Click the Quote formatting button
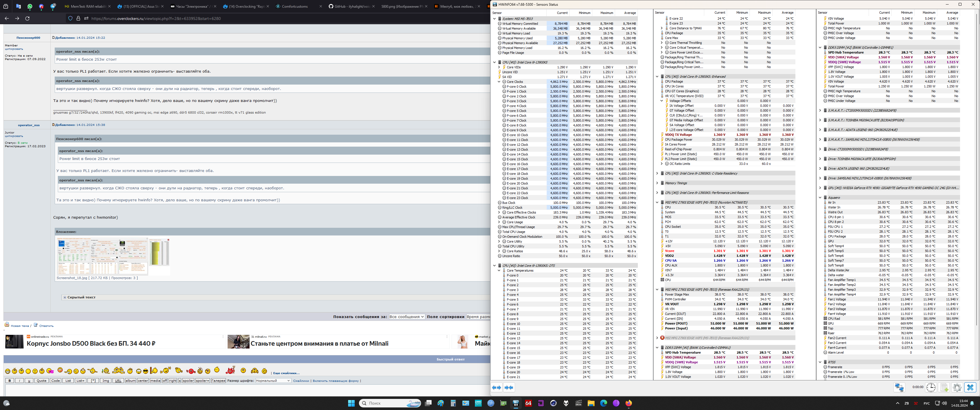Viewport: 980px width, 410px height. 42,381
